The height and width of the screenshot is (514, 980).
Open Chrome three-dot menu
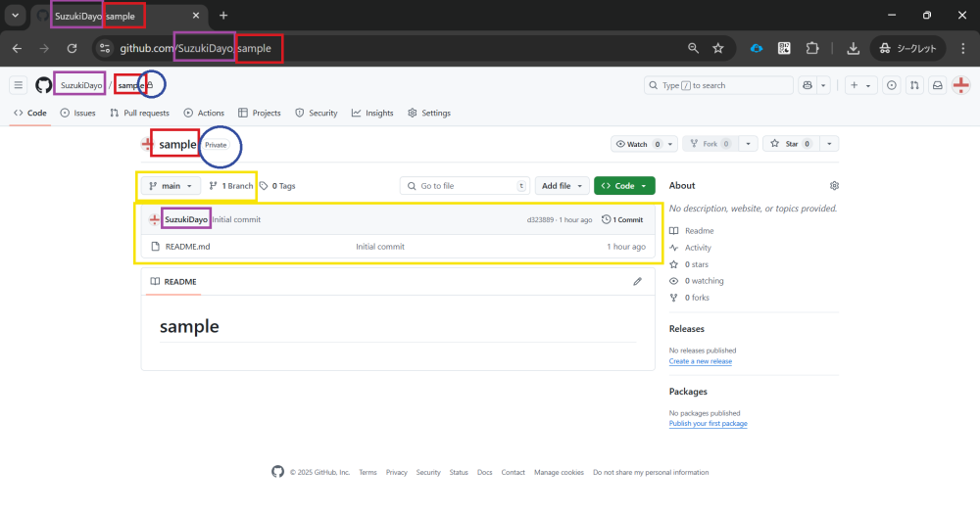[962, 48]
